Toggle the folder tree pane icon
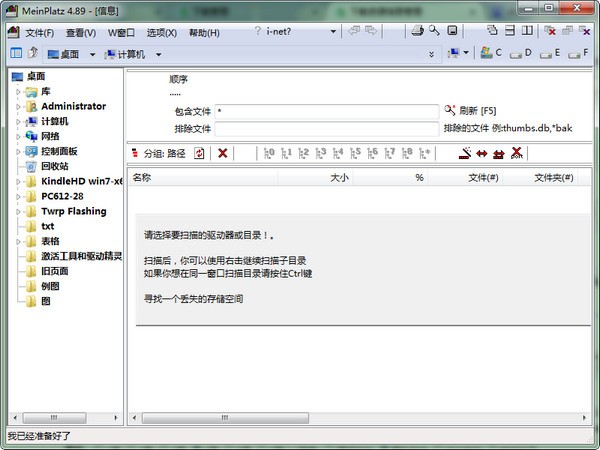 [16, 53]
